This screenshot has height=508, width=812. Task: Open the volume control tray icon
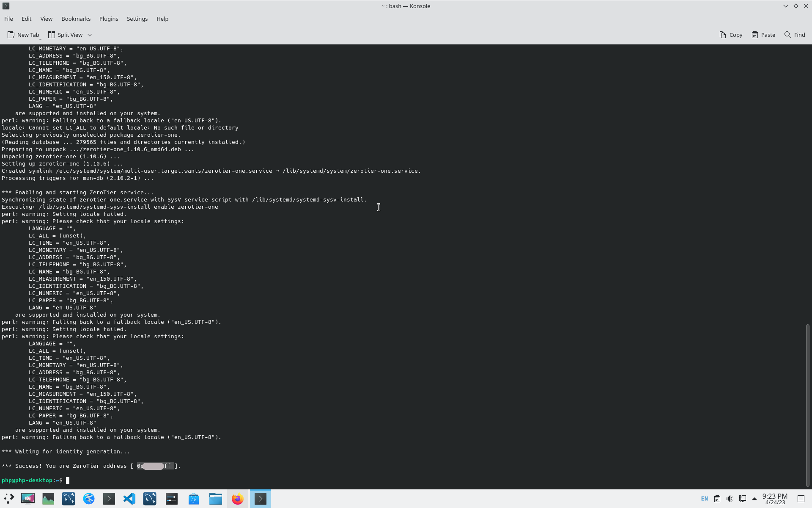click(730, 499)
